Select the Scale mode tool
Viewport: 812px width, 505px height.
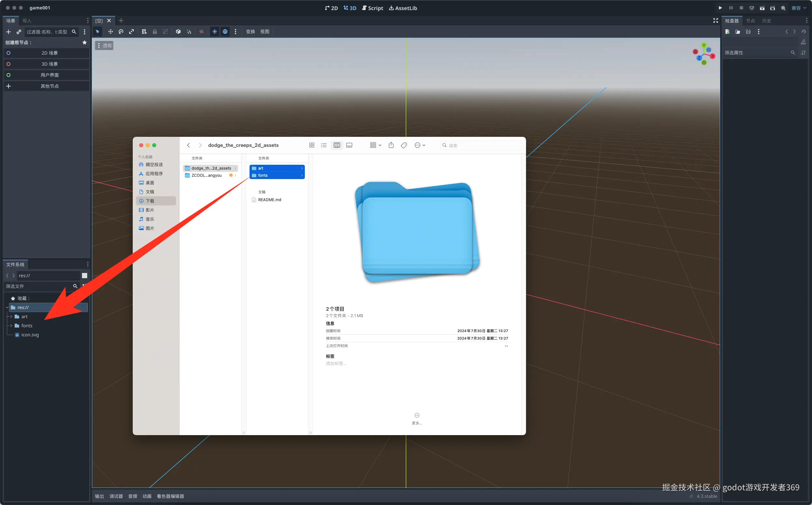coord(131,32)
